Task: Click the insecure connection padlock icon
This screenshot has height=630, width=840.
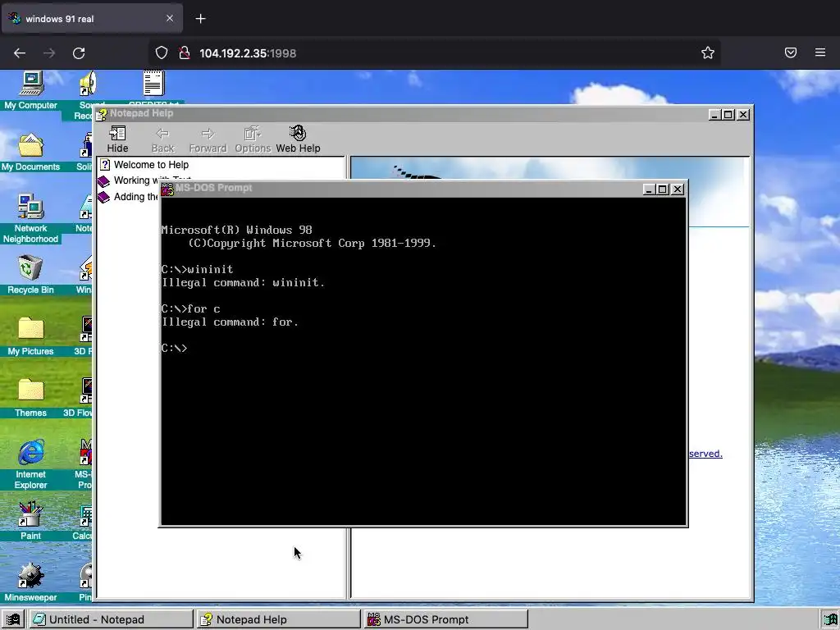Action: [x=185, y=52]
